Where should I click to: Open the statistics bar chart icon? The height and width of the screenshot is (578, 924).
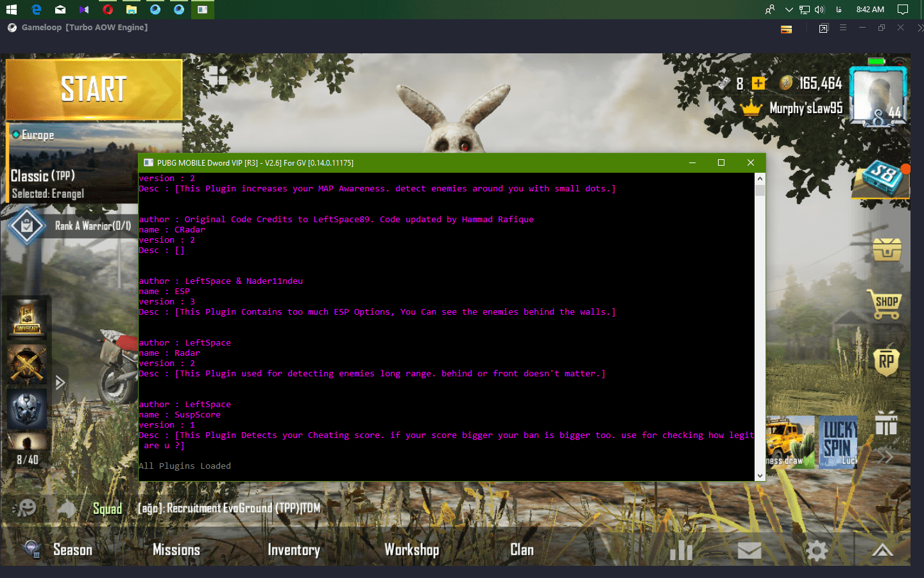click(681, 550)
